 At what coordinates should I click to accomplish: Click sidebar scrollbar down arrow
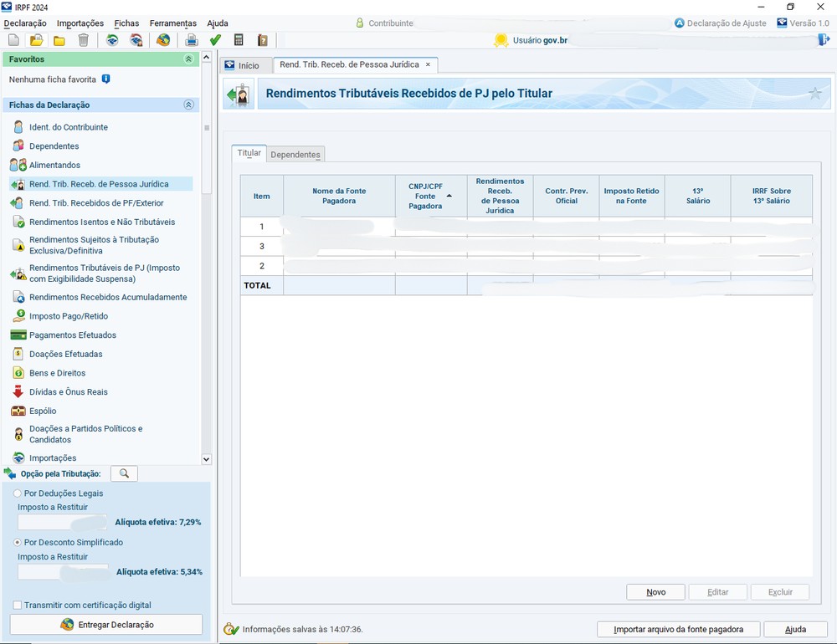207,458
